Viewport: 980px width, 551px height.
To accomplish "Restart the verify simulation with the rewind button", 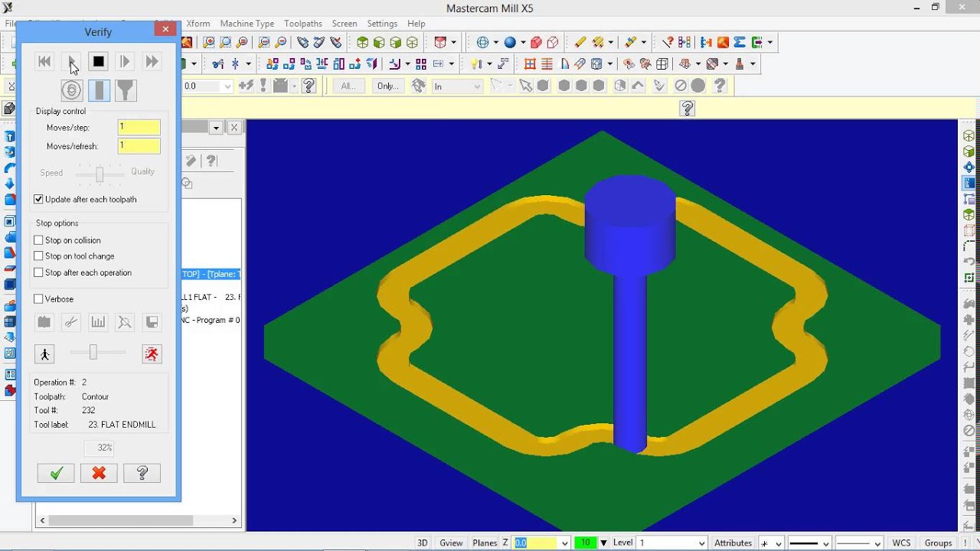I will (x=44, y=62).
